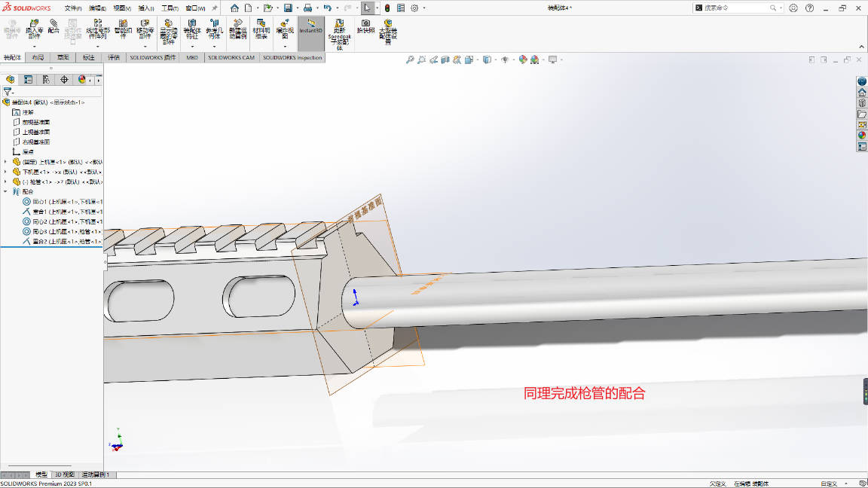Viewport: 868px width, 488px height.
Task: Click the Smart Fasteners (智能扣件) tool
Action: point(123,28)
